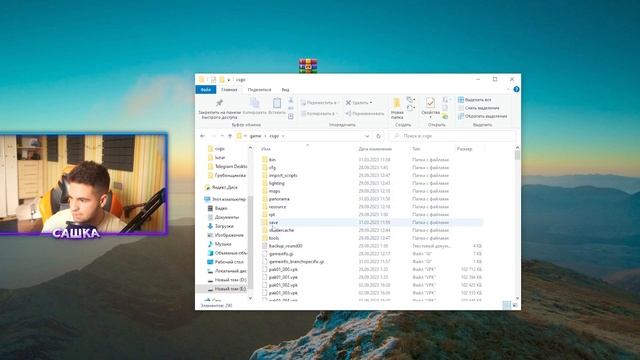The width and height of the screenshot is (640, 360).
Task: Click the Up one level arrow
Action: point(230,136)
